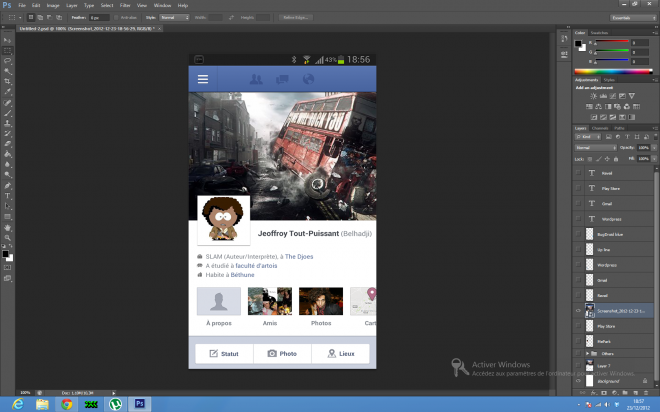
Task: Select the Background layer row
Action: point(615,381)
